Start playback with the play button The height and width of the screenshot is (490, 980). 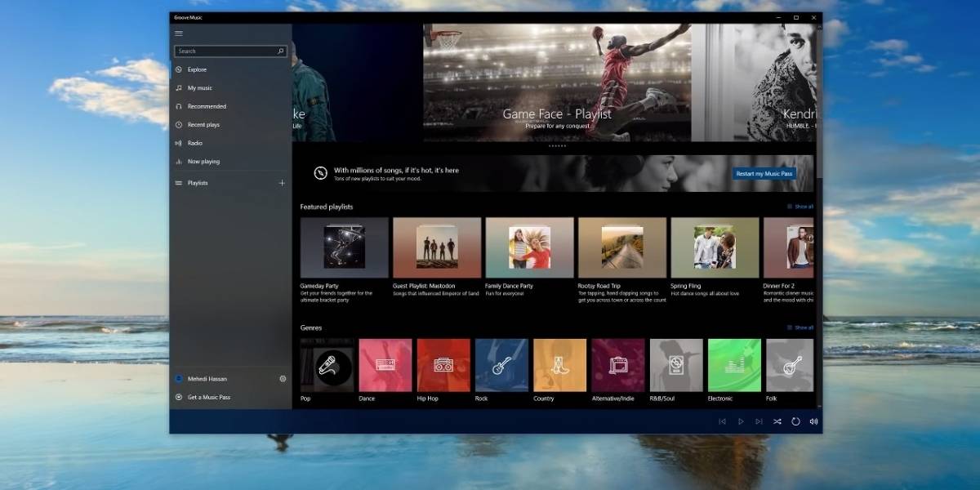[741, 421]
